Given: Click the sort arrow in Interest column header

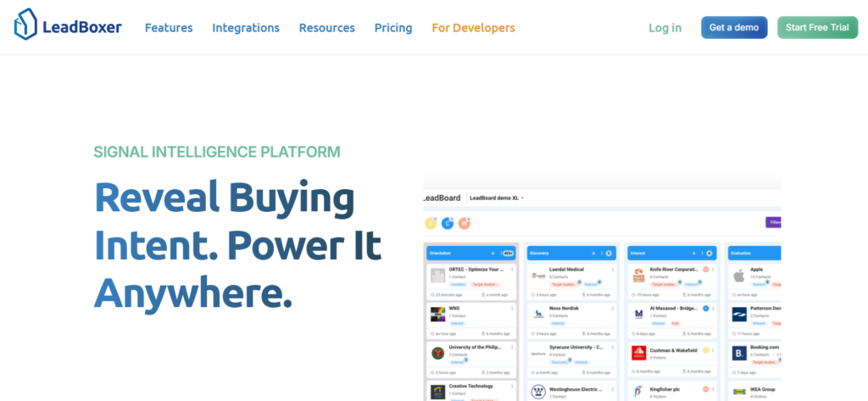Looking at the screenshot, I should point(693,253).
